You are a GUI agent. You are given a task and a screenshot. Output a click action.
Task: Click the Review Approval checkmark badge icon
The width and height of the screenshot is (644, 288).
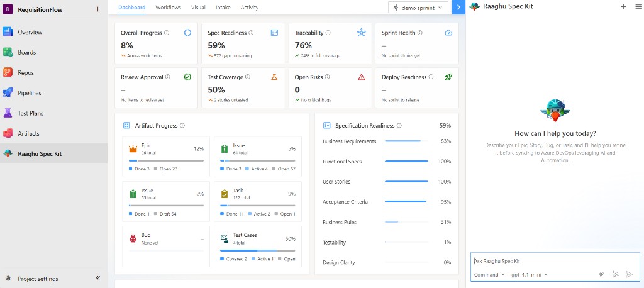coord(187,77)
